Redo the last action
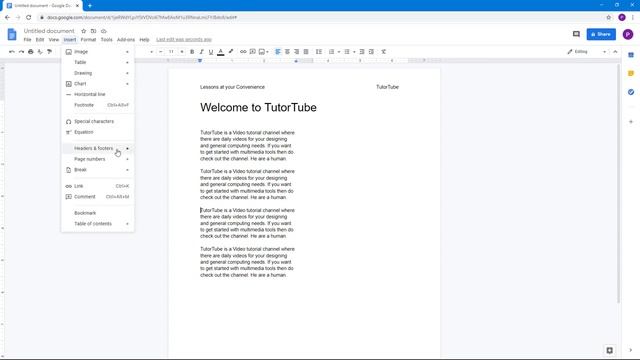 [x=21, y=52]
